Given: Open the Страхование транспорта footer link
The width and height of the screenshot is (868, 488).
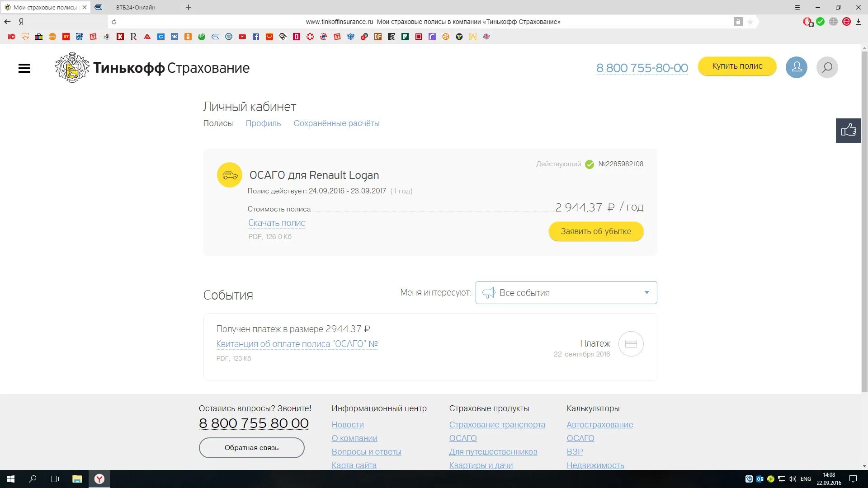Looking at the screenshot, I should coord(497,425).
